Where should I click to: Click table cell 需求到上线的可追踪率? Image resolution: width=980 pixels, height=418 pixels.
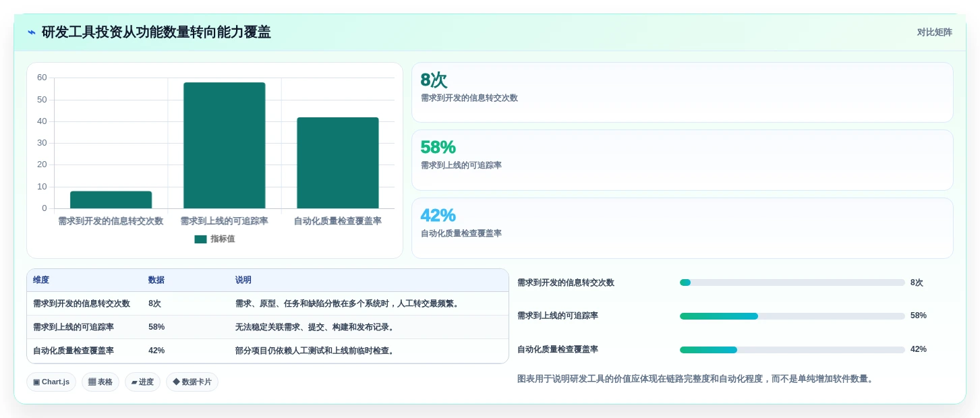coord(74,327)
